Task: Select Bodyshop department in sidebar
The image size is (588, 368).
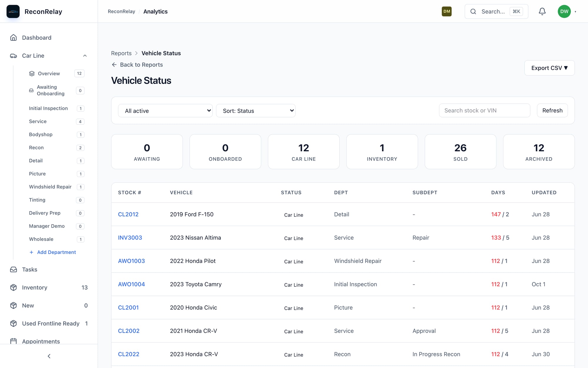Action: click(x=41, y=135)
